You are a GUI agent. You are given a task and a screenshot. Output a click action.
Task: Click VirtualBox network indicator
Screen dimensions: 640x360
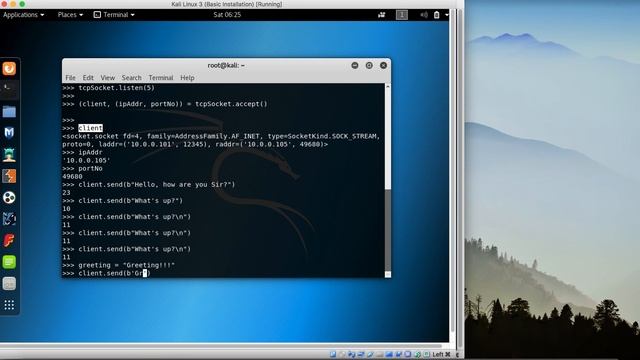click(x=361, y=354)
